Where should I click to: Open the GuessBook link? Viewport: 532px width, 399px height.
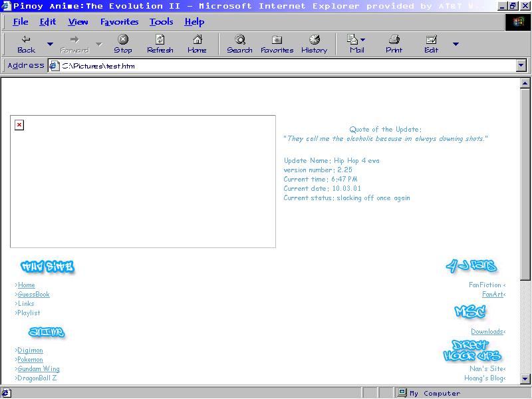coord(33,295)
